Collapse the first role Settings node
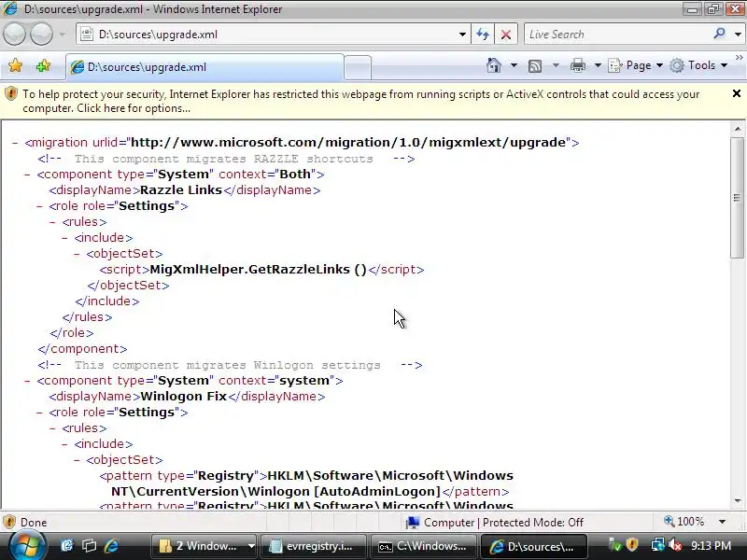Viewport: 747px width, 560px height. (x=39, y=206)
